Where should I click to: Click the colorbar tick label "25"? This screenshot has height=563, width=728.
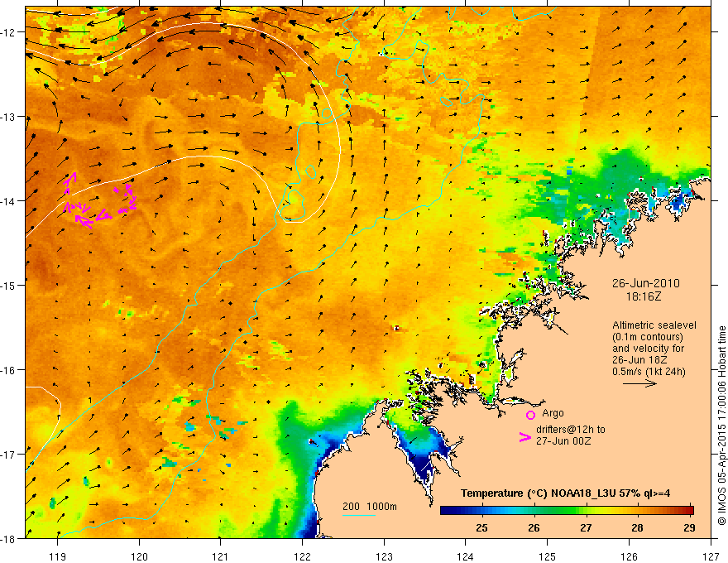[x=482, y=527]
